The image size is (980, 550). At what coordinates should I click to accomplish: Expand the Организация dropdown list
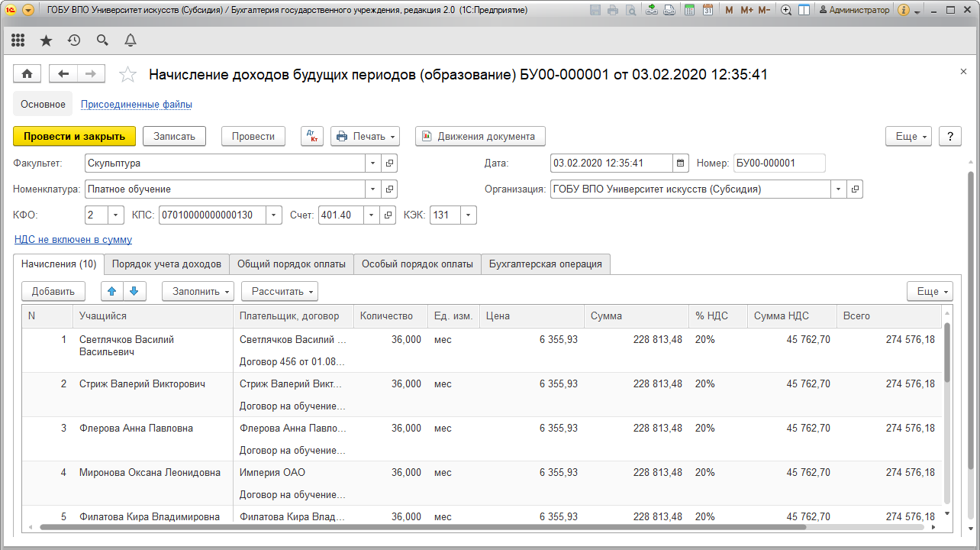(839, 189)
